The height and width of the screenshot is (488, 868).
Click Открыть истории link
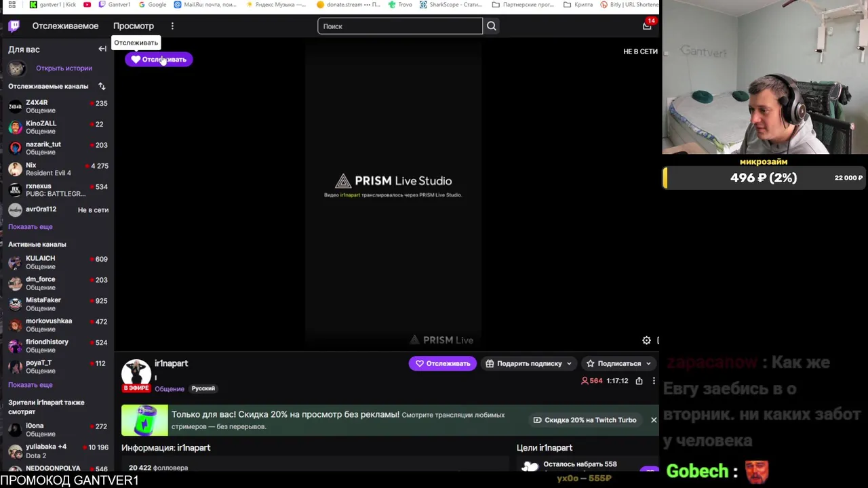coord(64,68)
